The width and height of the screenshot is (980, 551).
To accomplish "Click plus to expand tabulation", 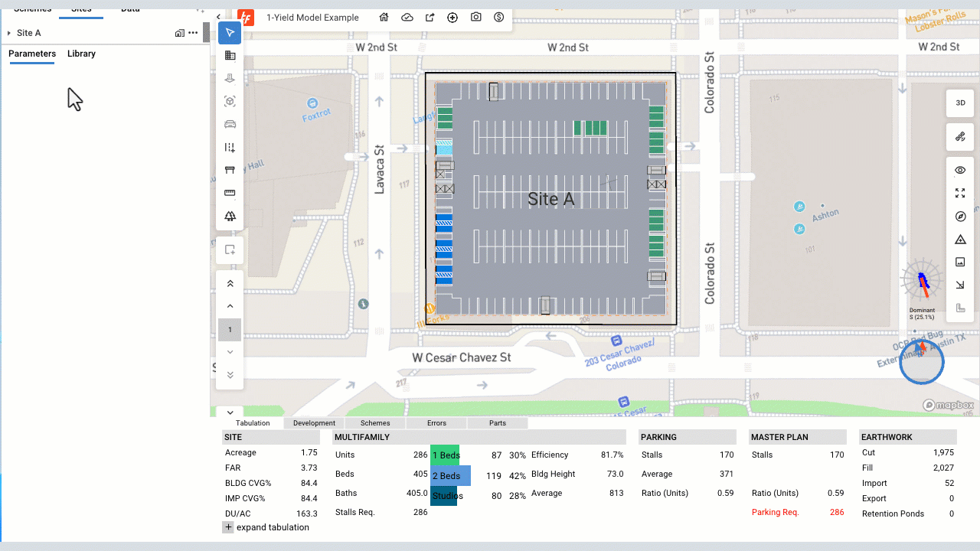I will point(228,527).
